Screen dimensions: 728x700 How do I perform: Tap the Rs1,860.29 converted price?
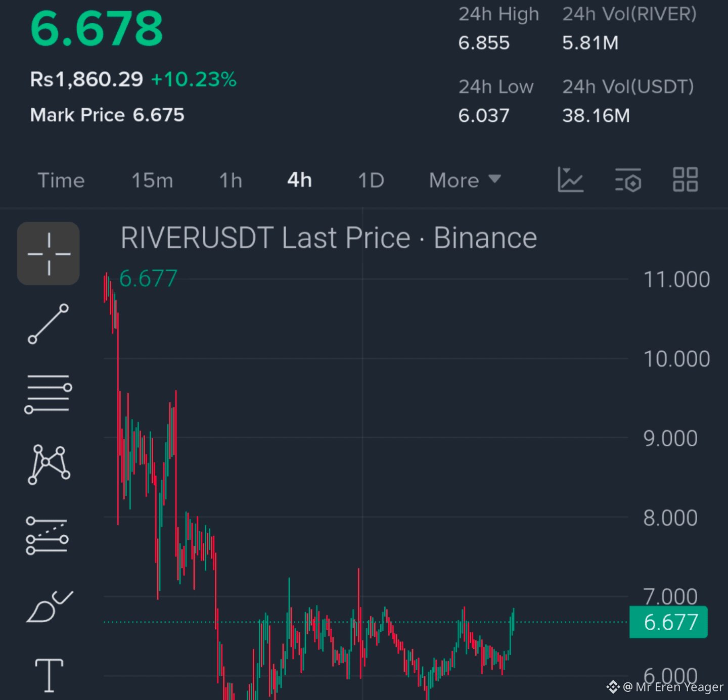point(86,79)
